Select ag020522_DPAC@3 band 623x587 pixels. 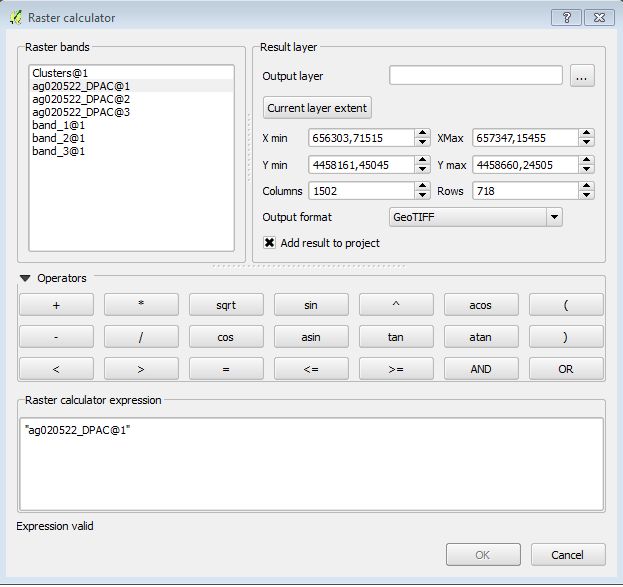pyautogui.click(x=132, y=112)
